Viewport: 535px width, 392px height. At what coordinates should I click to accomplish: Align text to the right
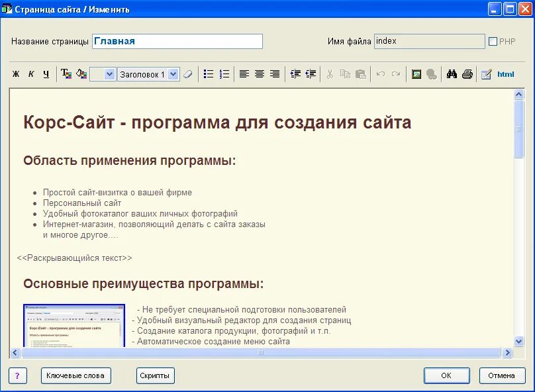(x=275, y=74)
